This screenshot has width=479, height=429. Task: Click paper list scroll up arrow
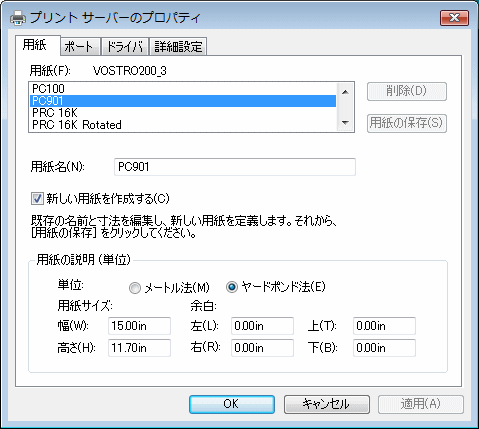[x=345, y=92]
